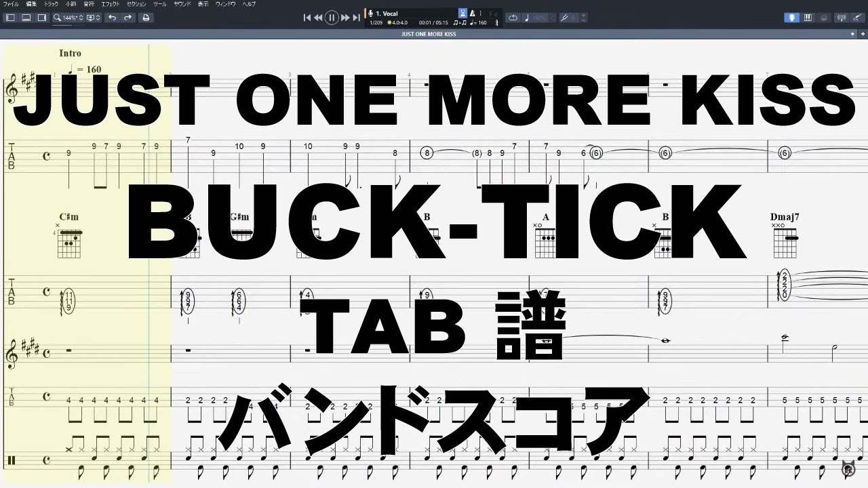Open the トラック menu

(52, 4)
